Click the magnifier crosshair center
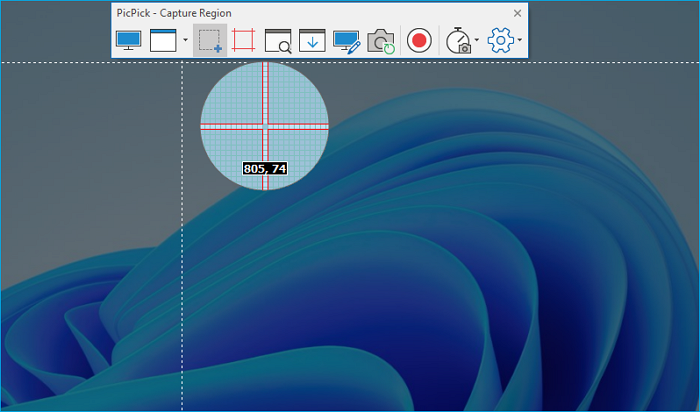This screenshot has height=412, width=700. [x=265, y=127]
